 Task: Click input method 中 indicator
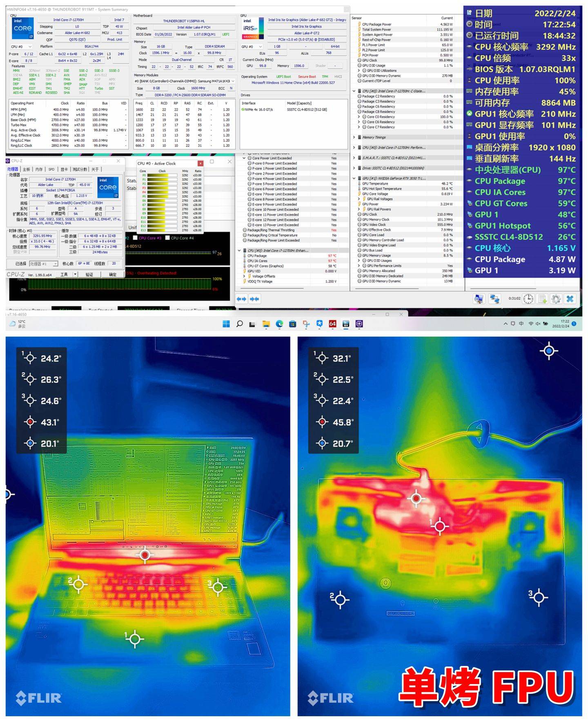click(x=521, y=324)
